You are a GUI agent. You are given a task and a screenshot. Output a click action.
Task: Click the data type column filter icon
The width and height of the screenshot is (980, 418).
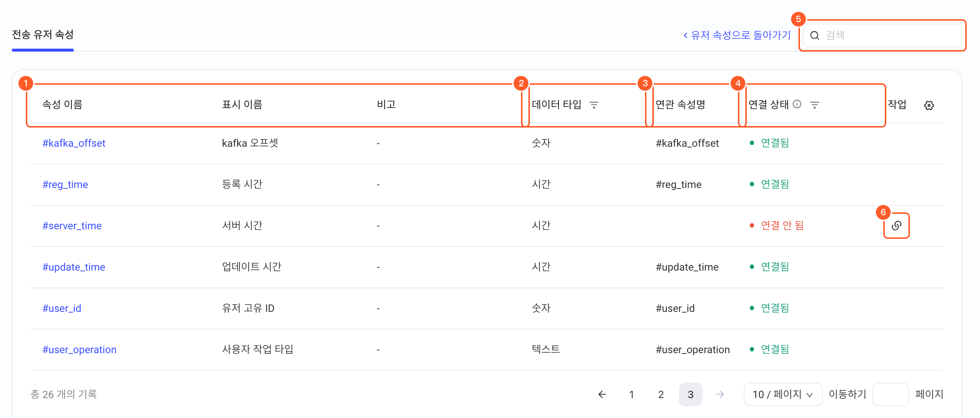point(594,105)
